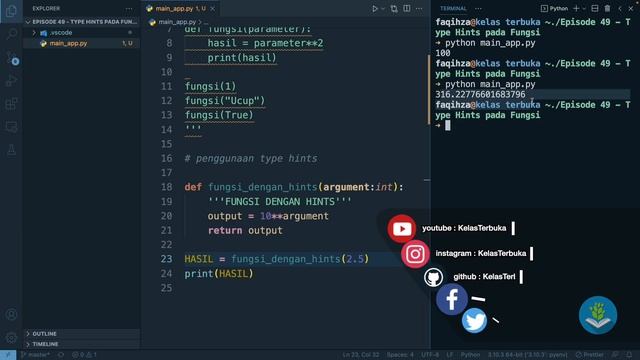
Task: Split the editor to the right
Action: click(407, 9)
